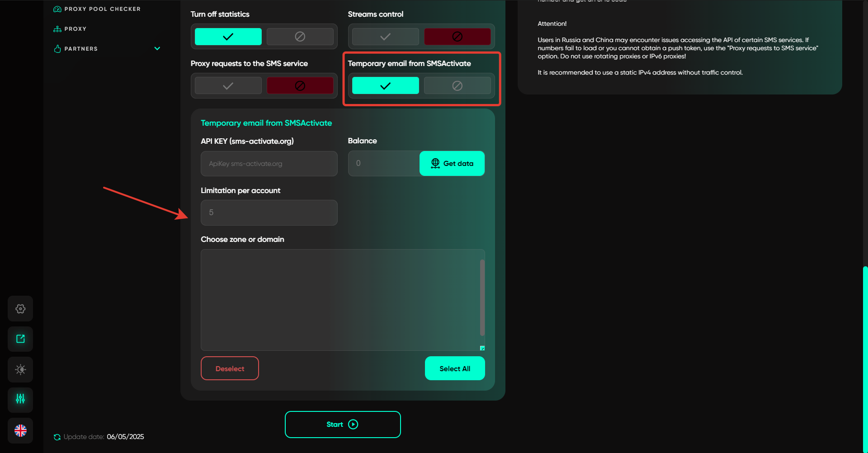Open Proxy Pool Checker menu item
This screenshot has width=868, height=453.
[x=102, y=9]
